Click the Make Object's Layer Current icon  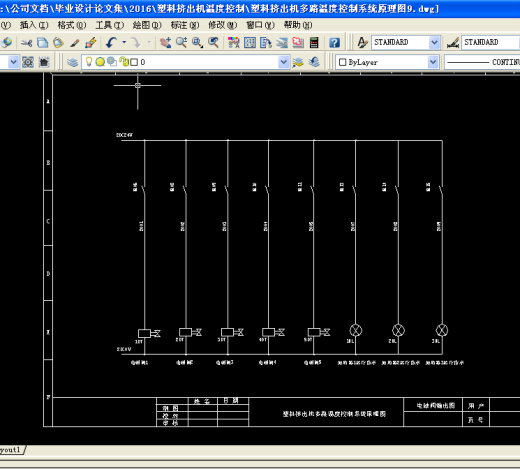298,62
